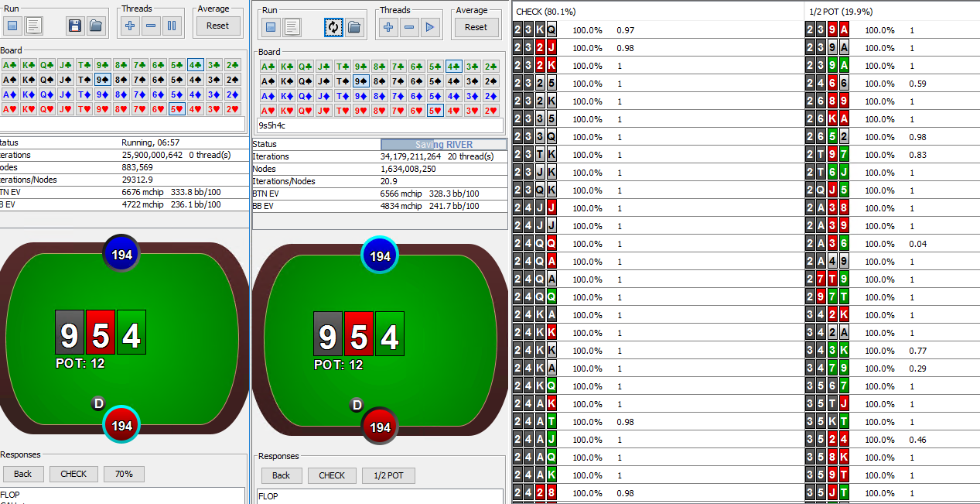The image size is (980, 504).
Task: Select the Nodes value 883,569
Action: (x=137, y=167)
